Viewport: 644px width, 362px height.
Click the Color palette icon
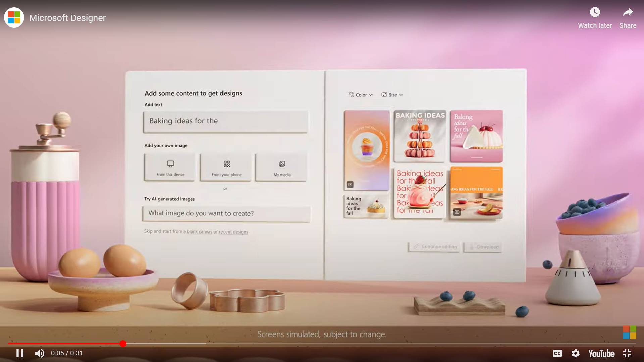pyautogui.click(x=351, y=94)
